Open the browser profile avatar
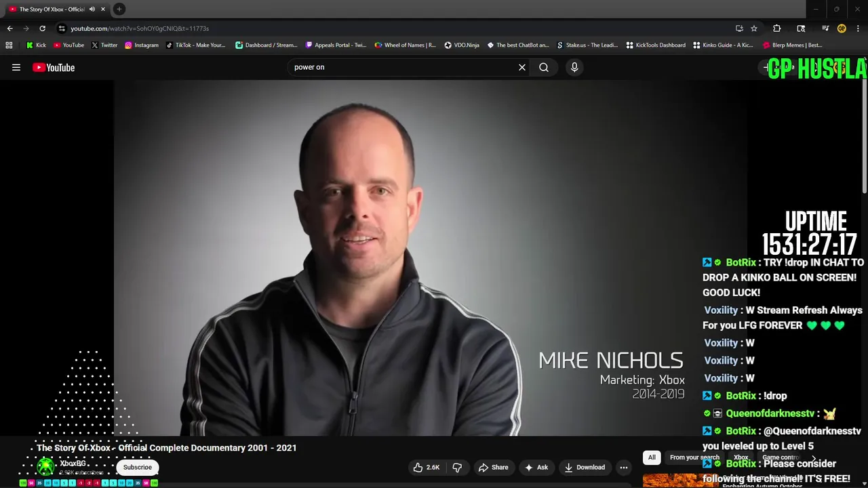The height and width of the screenshot is (488, 868). (x=842, y=28)
